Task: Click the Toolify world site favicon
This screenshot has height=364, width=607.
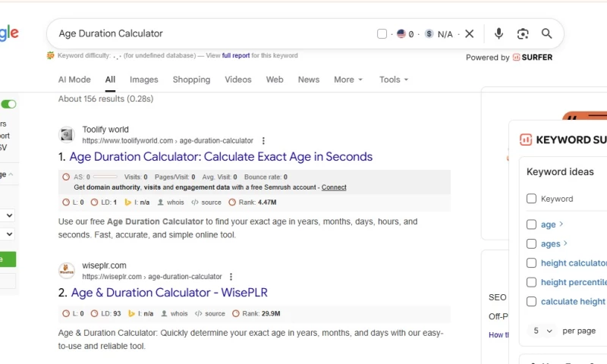Action: point(67,135)
